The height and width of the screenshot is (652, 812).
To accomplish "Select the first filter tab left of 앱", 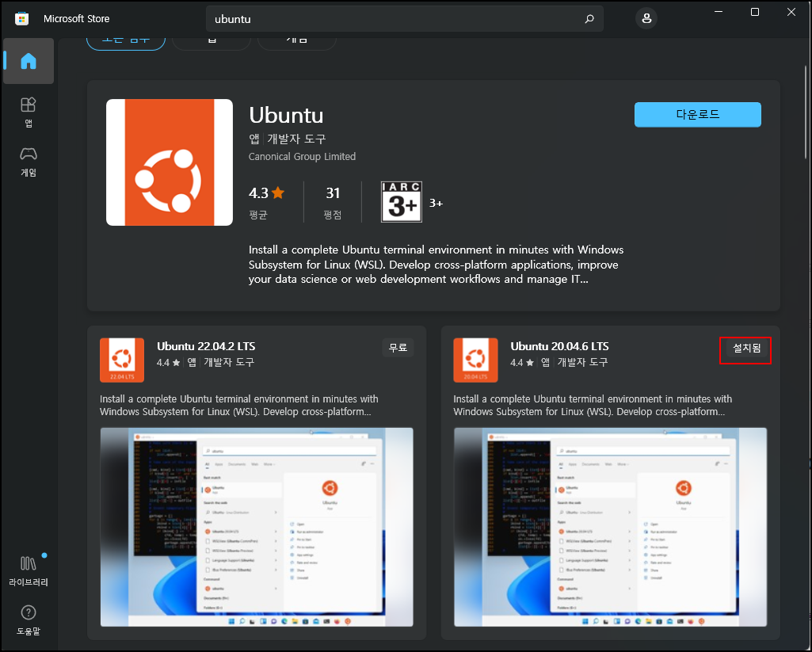I will pos(126,41).
